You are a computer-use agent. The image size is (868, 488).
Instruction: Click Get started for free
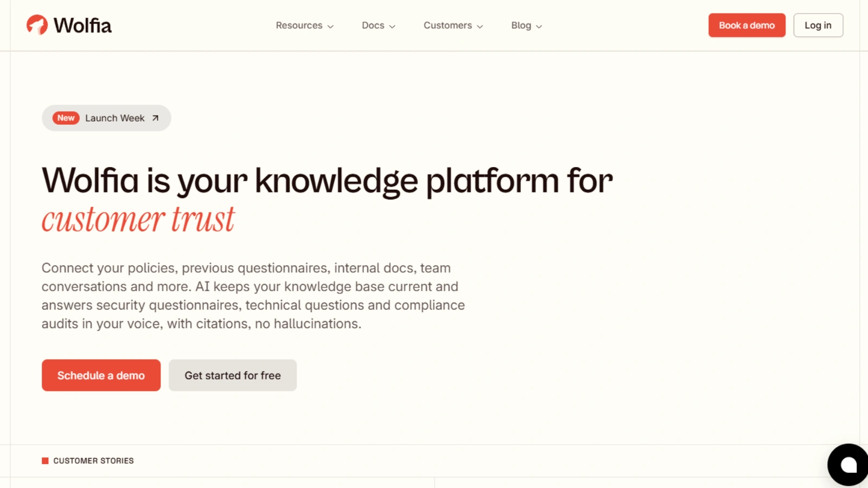point(233,375)
